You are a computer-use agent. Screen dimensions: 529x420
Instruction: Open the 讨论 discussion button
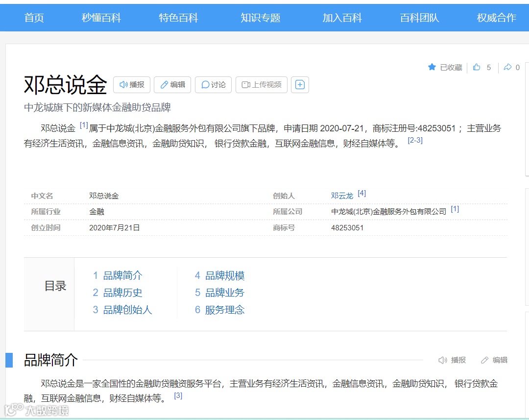click(213, 85)
